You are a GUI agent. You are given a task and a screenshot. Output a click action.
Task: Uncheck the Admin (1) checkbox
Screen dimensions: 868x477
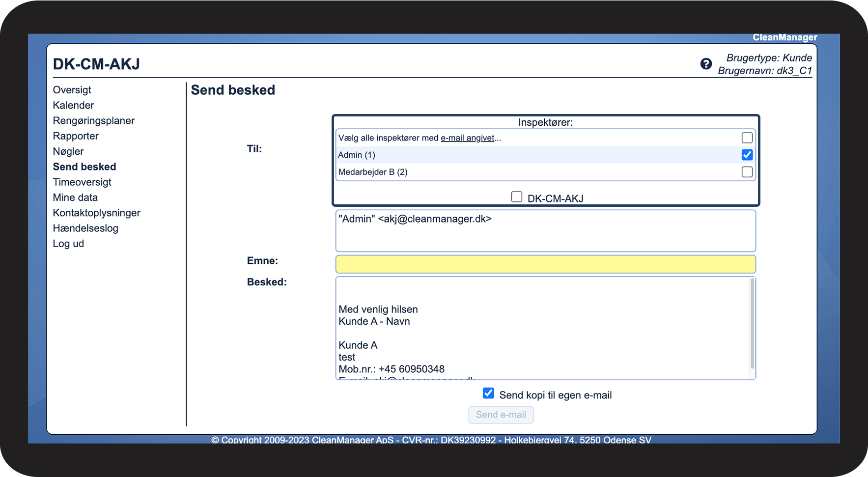point(747,155)
